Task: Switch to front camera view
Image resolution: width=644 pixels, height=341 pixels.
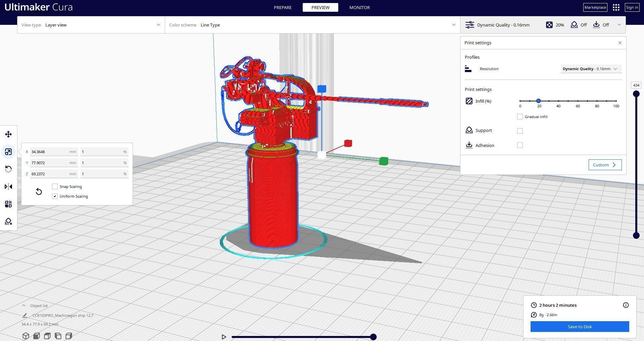Action: tap(36, 336)
